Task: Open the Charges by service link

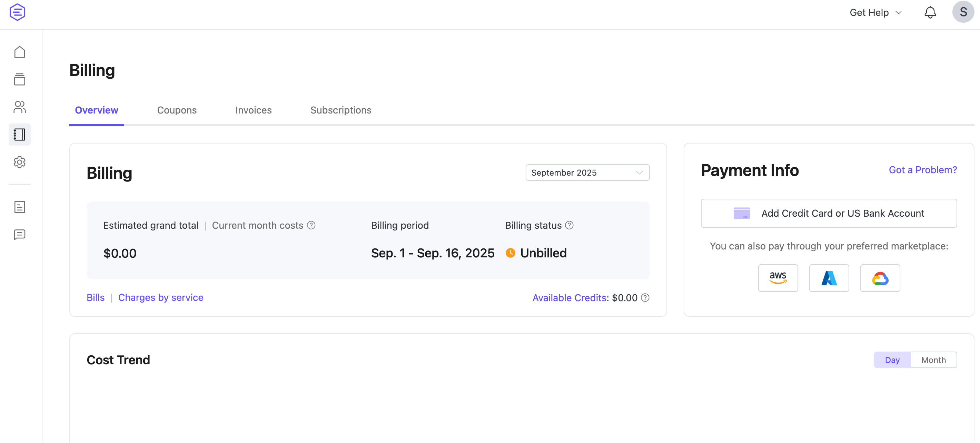Action: 160,297
